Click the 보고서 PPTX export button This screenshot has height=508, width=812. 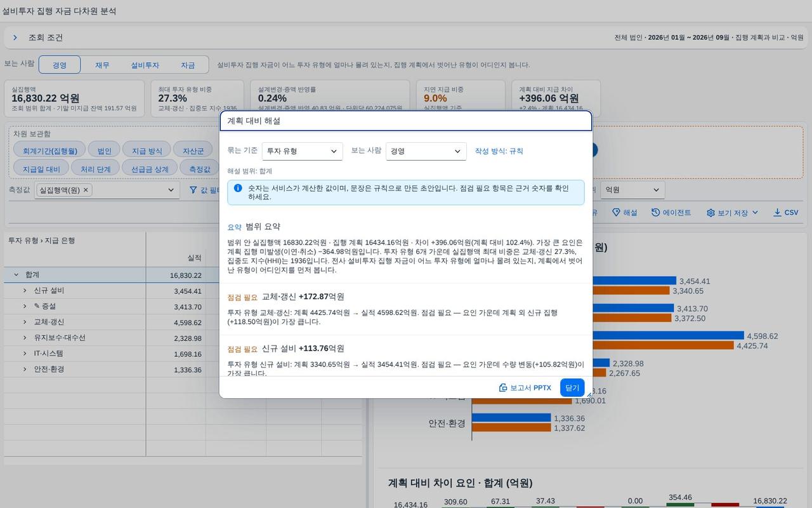click(x=525, y=387)
